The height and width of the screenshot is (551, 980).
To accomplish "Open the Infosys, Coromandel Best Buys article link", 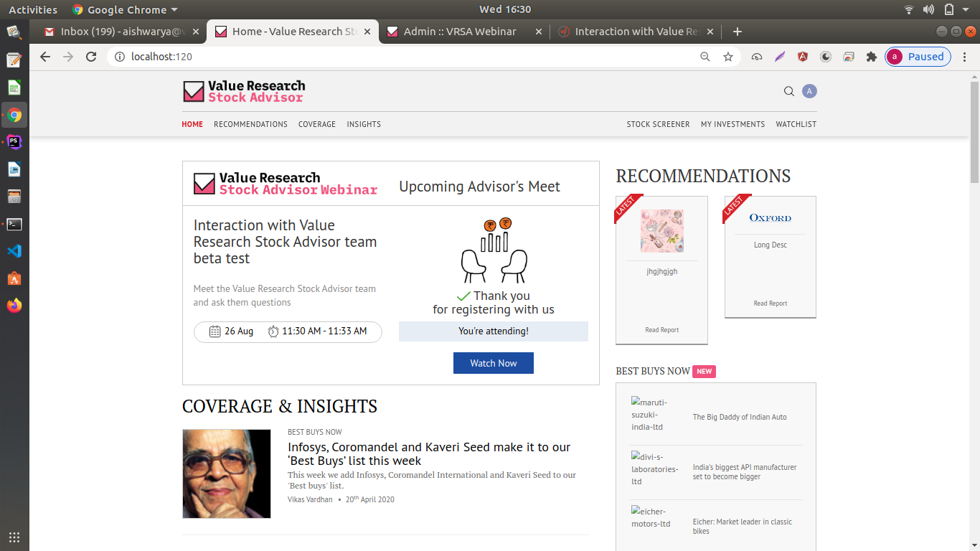I will click(x=428, y=453).
